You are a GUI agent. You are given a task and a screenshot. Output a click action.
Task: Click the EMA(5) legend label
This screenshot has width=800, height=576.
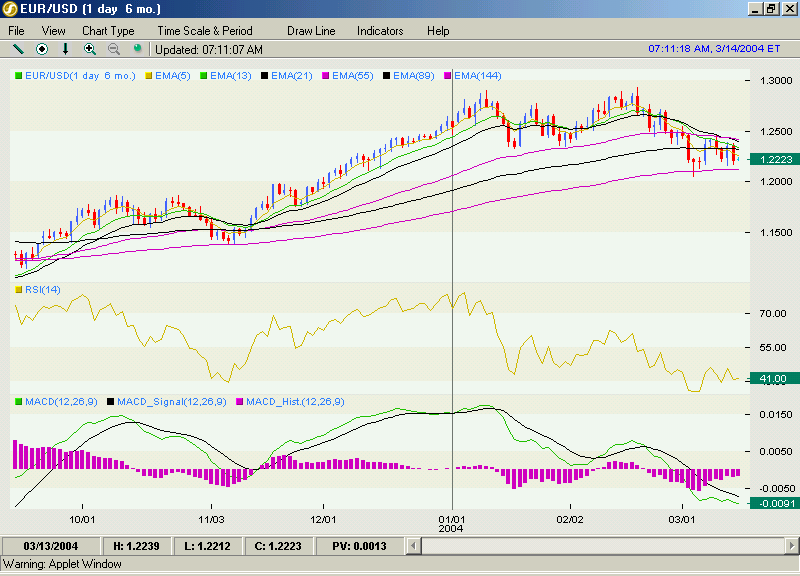point(172,76)
